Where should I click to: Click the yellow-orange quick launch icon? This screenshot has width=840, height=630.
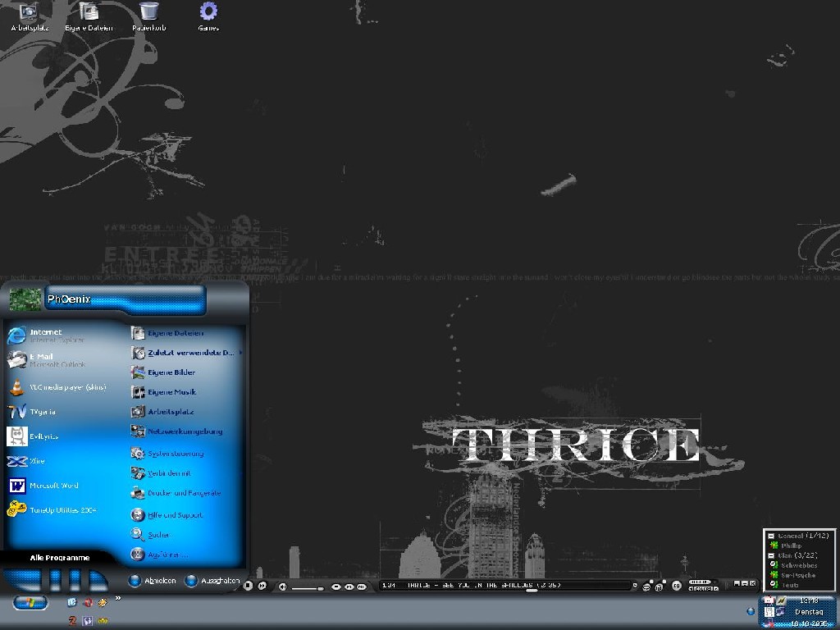point(103,602)
